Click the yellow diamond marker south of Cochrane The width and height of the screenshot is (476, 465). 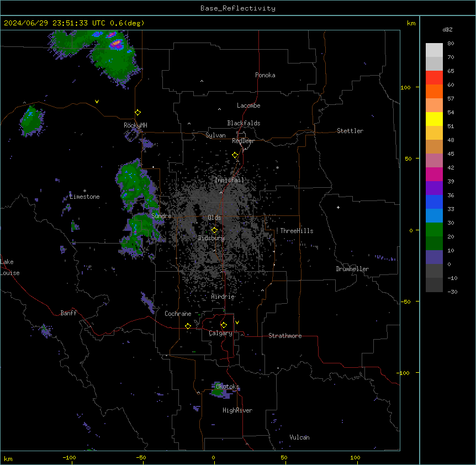tap(188, 326)
